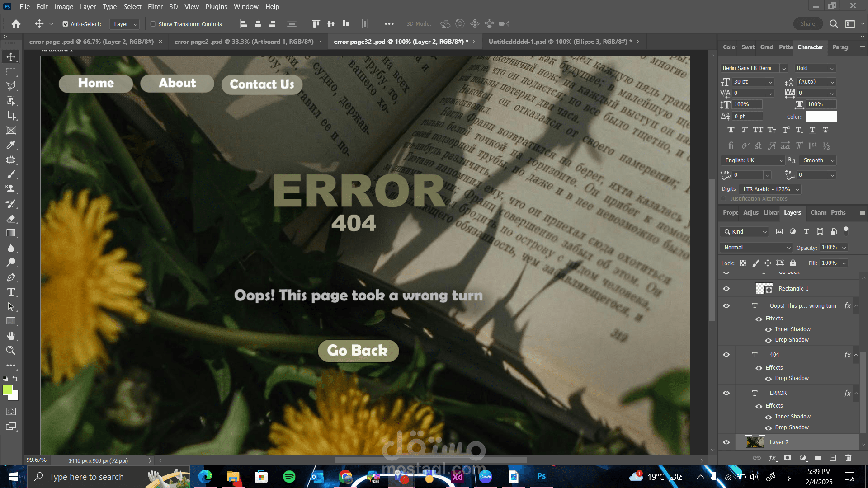Create a new layer with plus icon
The image size is (868, 488).
pos(833,458)
